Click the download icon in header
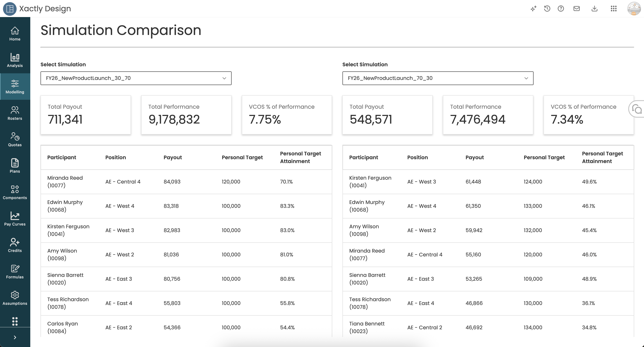This screenshot has width=644, height=347. (595, 9)
